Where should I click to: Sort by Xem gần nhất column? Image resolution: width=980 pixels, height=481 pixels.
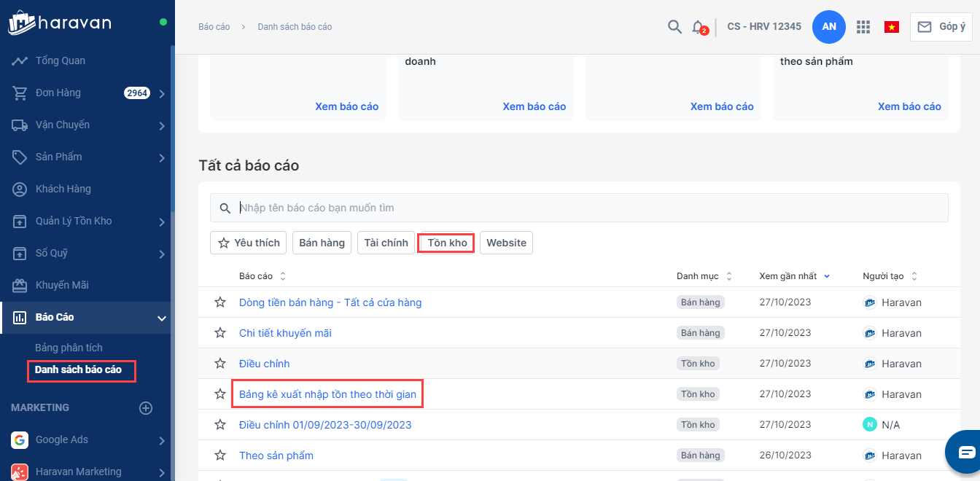[794, 276]
